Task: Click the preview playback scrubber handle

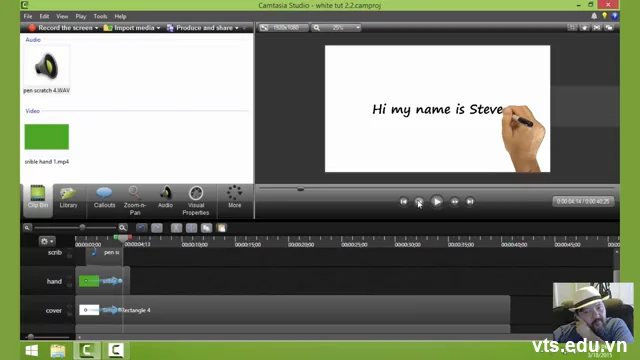Action: pyautogui.click(x=300, y=189)
